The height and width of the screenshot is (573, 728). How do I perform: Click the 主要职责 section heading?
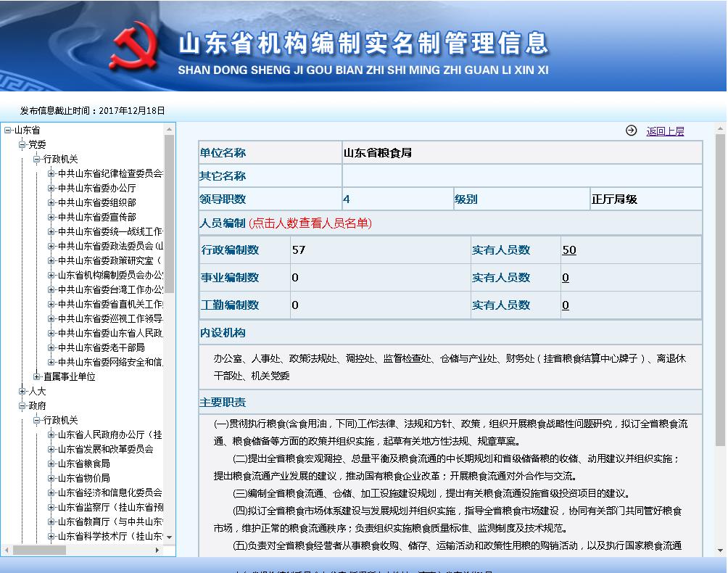(x=223, y=402)
